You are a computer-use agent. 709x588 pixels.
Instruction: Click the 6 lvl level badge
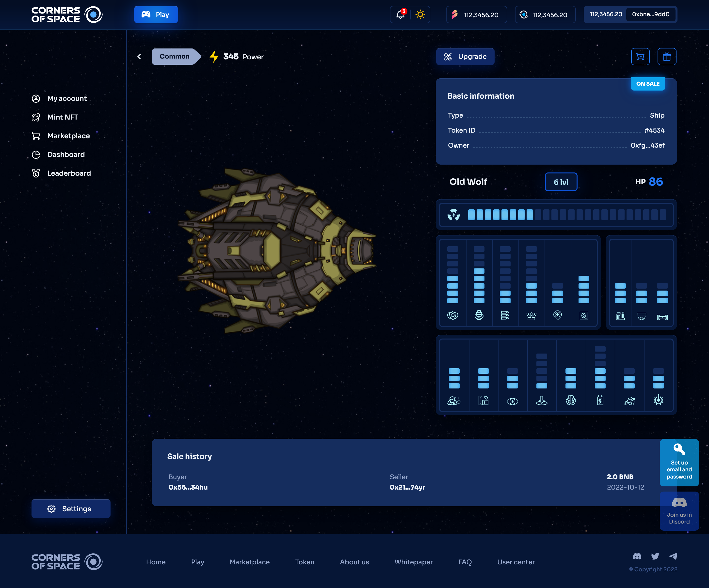pyautogui.click(x=561, y=182)
